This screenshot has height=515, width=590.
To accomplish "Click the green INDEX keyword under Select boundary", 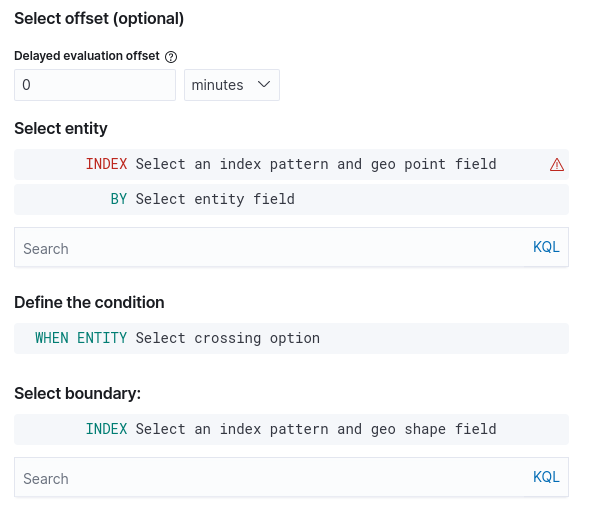I will [x=106, y=429].
